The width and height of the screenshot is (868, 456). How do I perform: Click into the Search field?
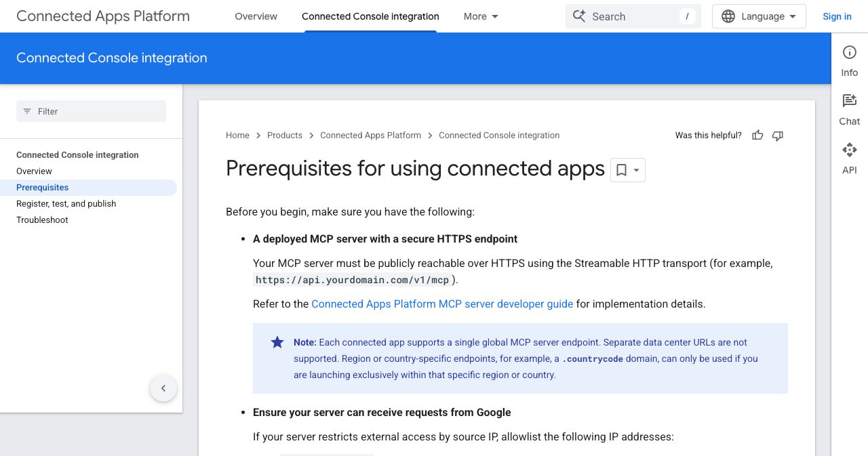pyautogui.click(x=633, y=16)
